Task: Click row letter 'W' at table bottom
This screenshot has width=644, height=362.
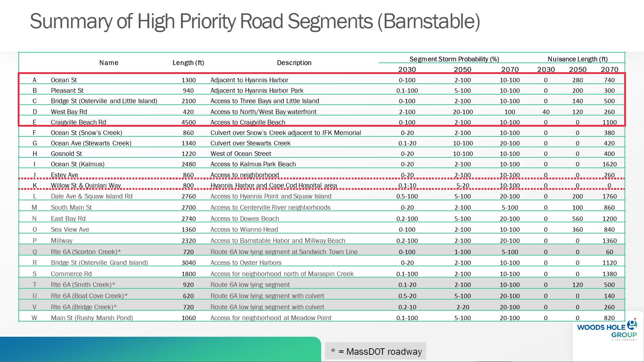Action: (x=35, y=318)
